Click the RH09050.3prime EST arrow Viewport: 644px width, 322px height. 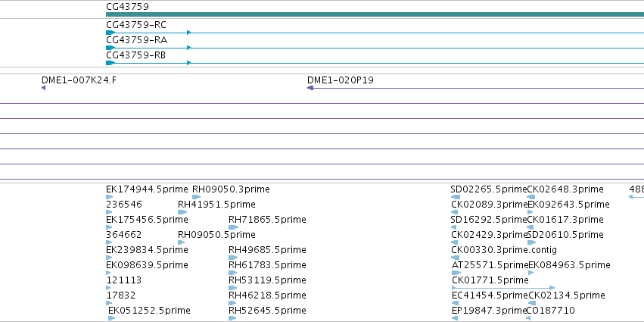tap(196, 197)
